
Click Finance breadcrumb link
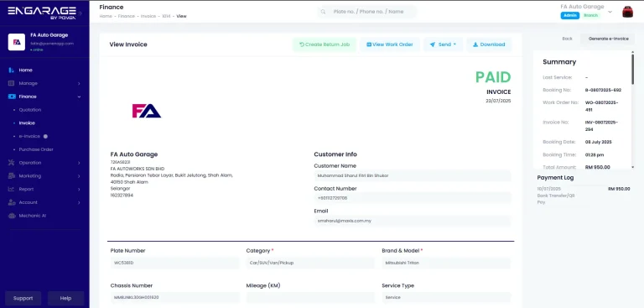click(x=127, y=17)
